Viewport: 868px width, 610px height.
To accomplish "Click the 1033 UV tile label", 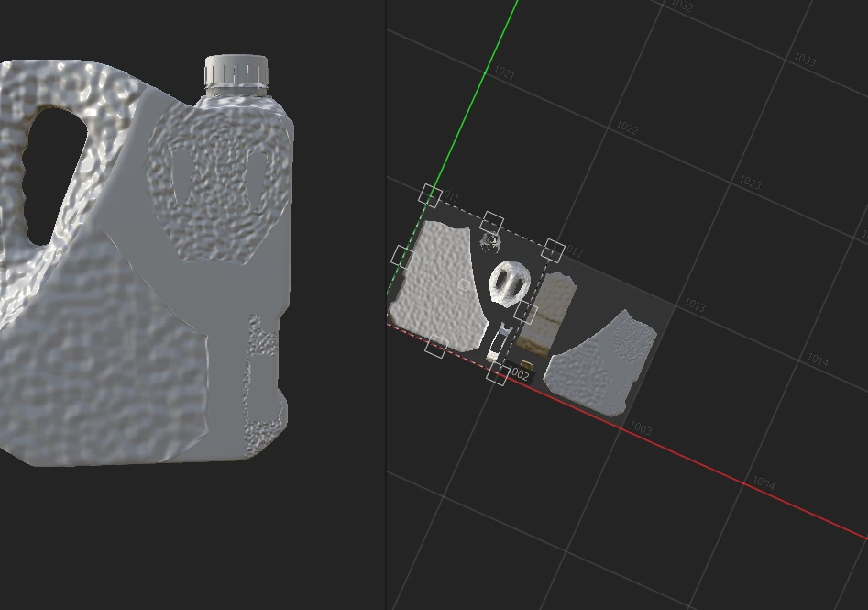I will (x=805, y=59).
